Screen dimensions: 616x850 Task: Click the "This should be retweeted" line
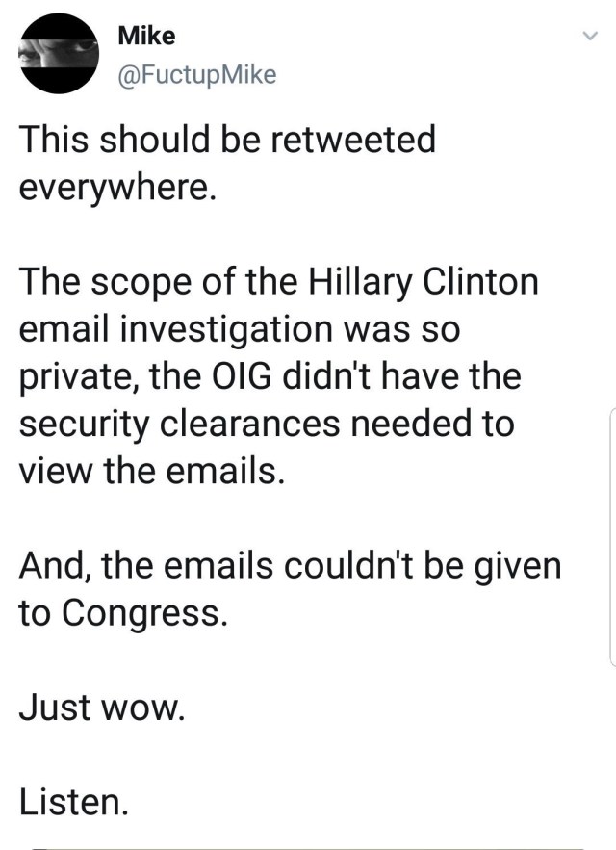point(228,141)
